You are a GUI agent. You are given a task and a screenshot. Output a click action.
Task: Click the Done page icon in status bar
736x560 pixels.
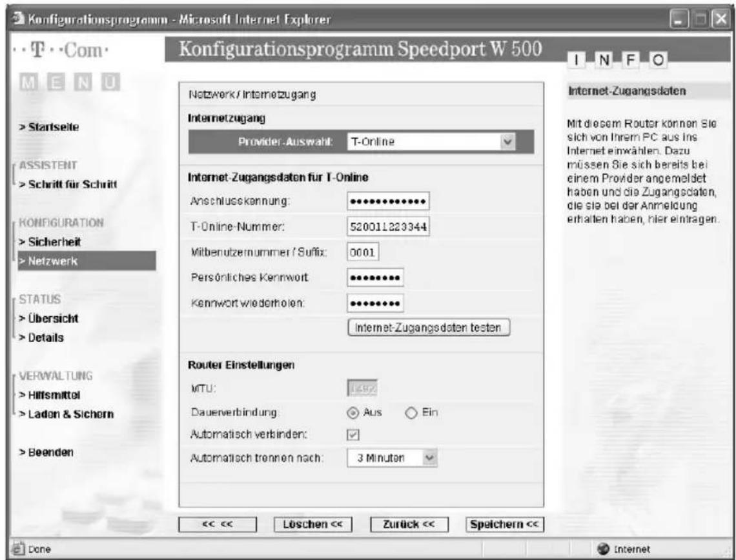coord(19,549)
